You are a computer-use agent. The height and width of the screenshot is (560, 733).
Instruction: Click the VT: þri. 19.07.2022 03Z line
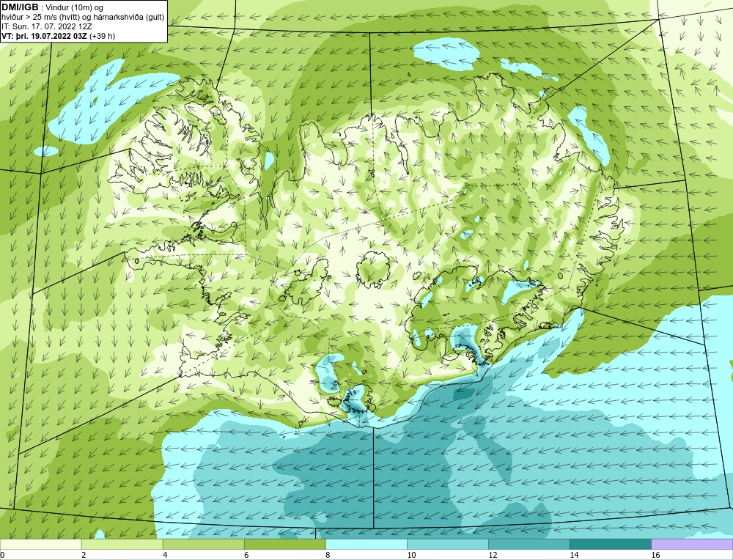(x=59, y=35)
